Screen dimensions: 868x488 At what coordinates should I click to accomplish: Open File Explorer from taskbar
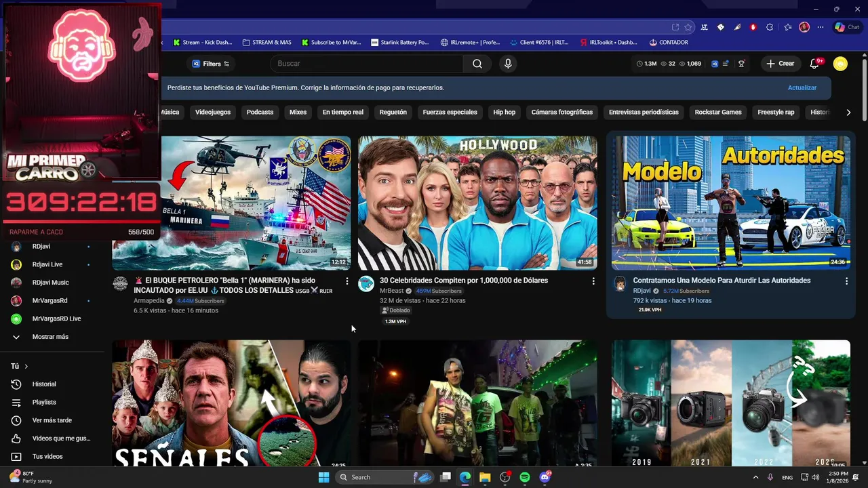[x=485, y=477]
